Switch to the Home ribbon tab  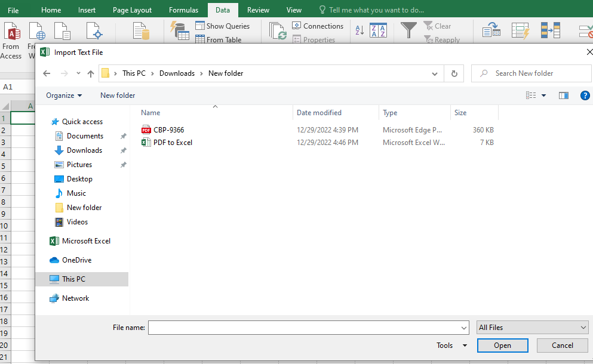click(x=51, y=10)
